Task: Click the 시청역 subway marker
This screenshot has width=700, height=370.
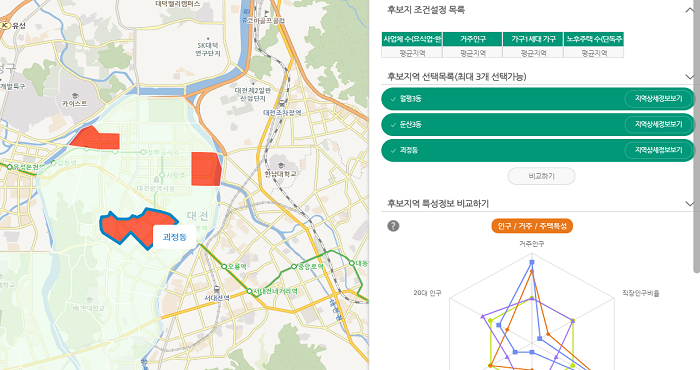Action: tap(162, 175)
